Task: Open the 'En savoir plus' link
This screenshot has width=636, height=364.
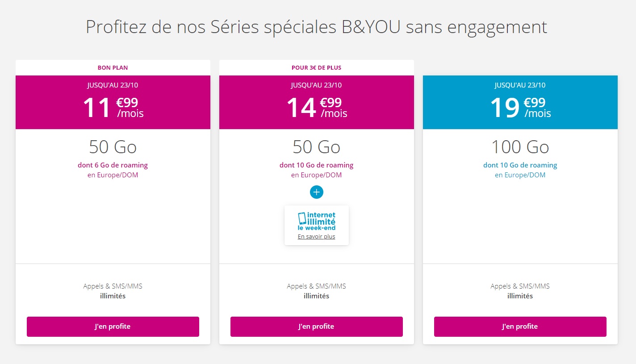Action: (x=316, y=237)
